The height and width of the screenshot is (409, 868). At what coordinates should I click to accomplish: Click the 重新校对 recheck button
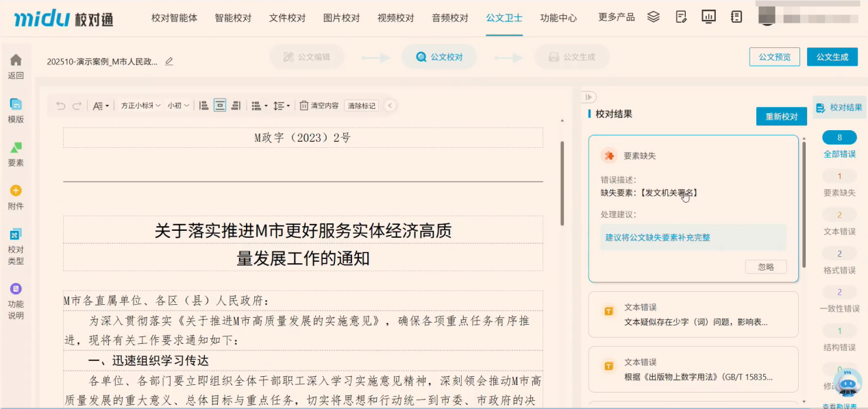780,116
